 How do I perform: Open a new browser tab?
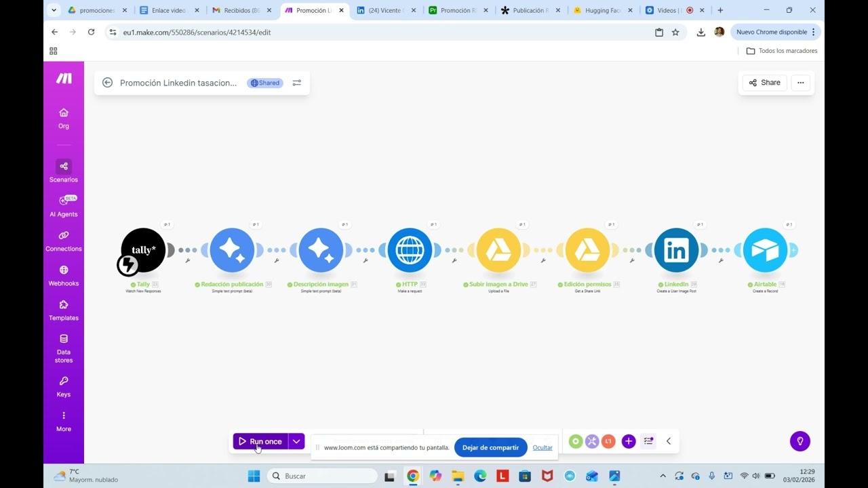coord(720,10)
